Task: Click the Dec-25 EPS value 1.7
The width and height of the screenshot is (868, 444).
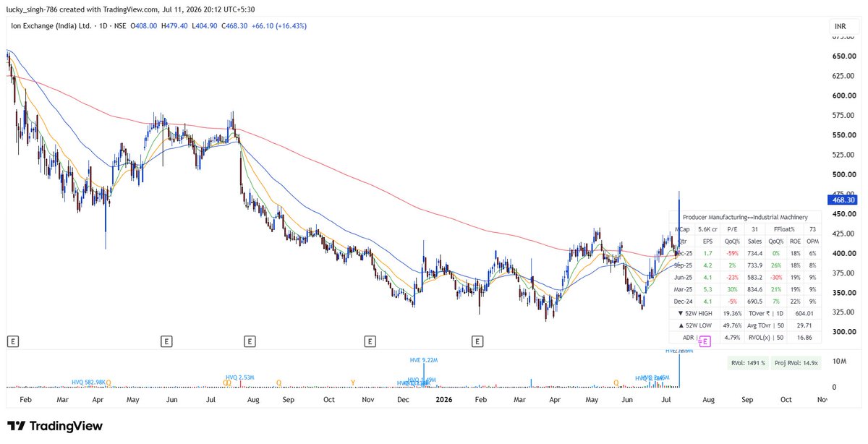Action: coord(707,254)
